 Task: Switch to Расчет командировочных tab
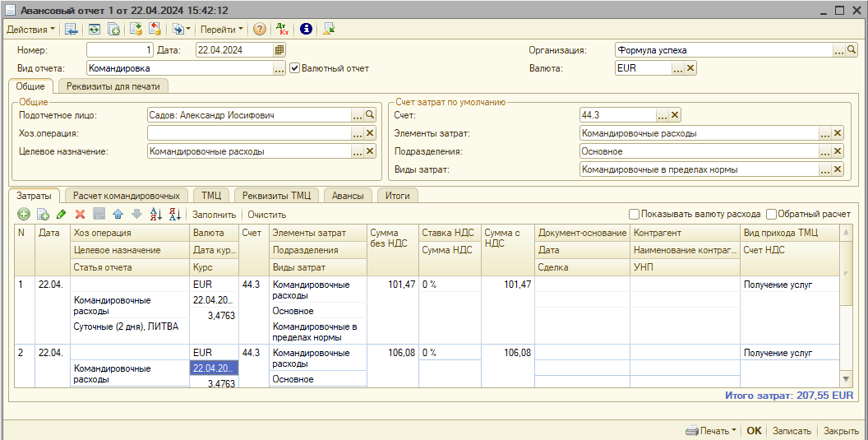pyautogui.click(x=126, y=196)
